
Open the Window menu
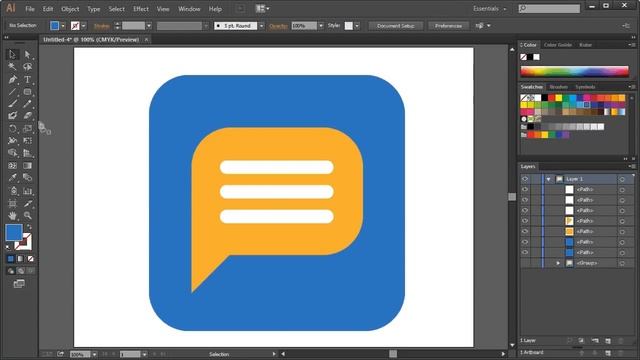pyautogui.click(x=189, y=9)
